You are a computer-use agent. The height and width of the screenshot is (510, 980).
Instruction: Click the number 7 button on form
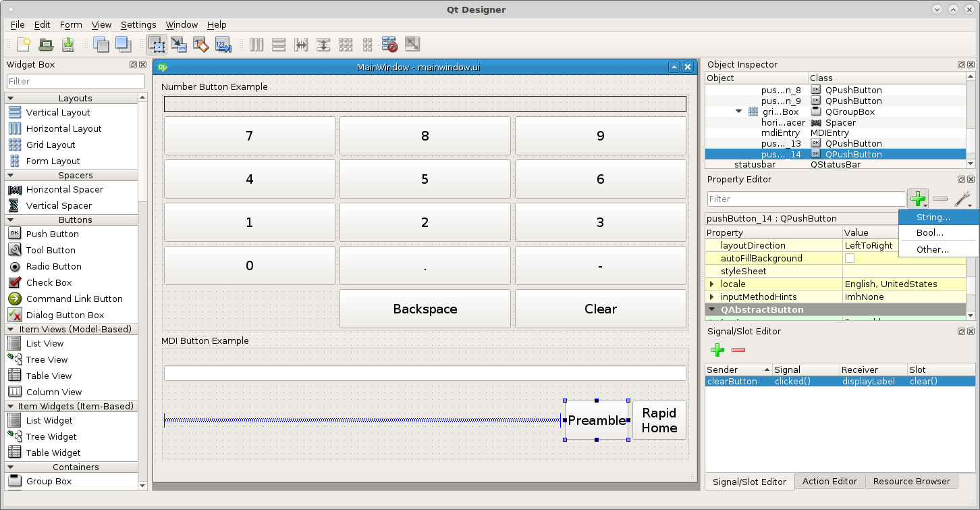click(x=250, y=136)
